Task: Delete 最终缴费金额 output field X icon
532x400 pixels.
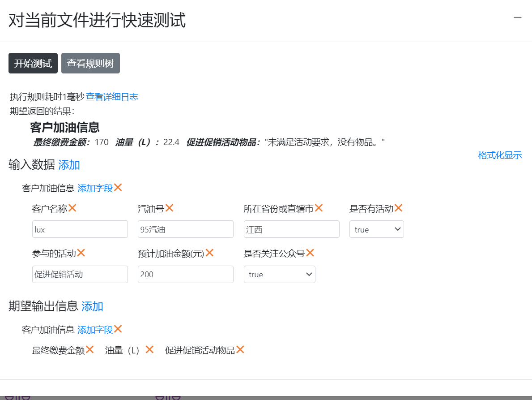Action: [90, 350]
